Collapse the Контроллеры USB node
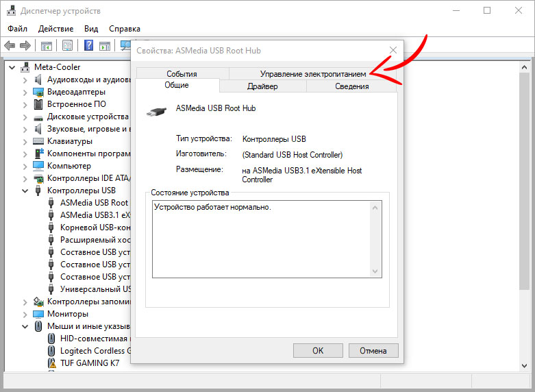The height and width of the screenshot is (392, 535). tap(25, 191)
